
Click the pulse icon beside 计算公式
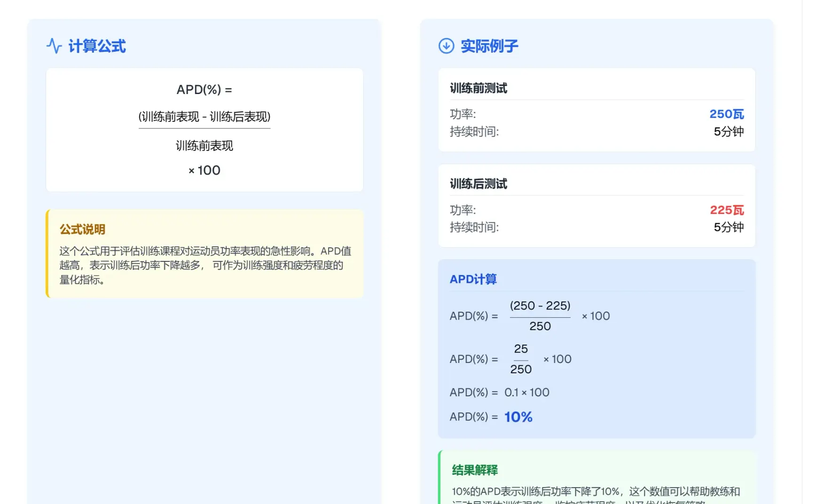click(54, 46)
